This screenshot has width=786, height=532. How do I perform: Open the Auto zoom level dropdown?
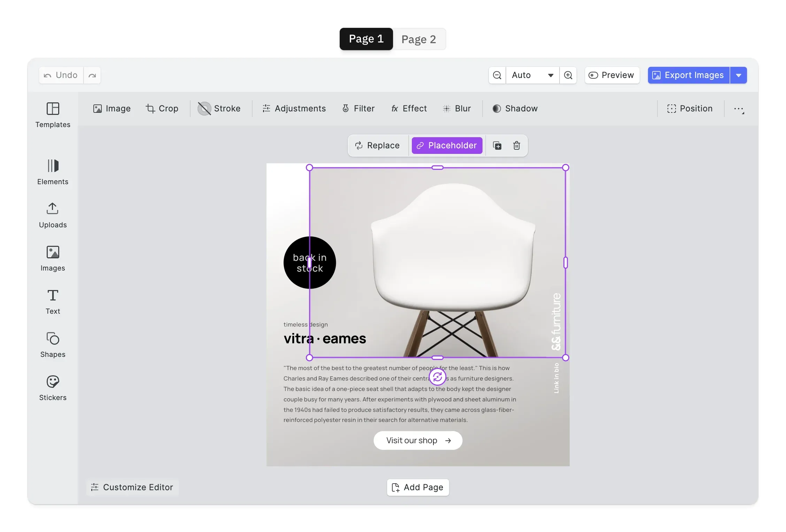532,75
